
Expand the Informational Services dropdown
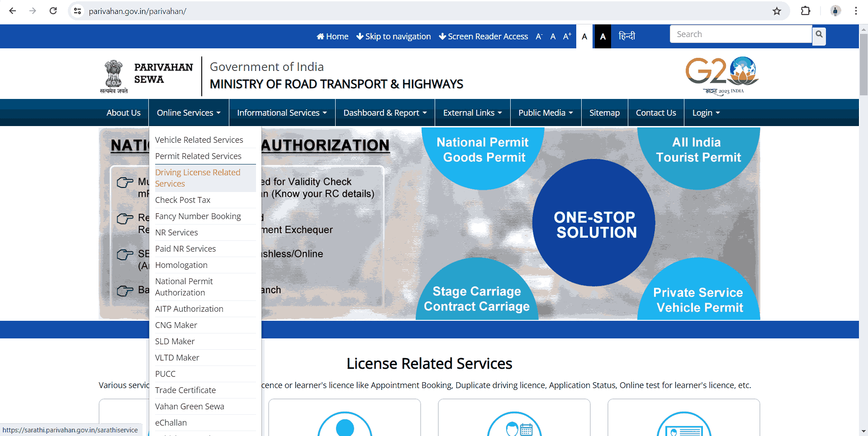pos(282,113)
